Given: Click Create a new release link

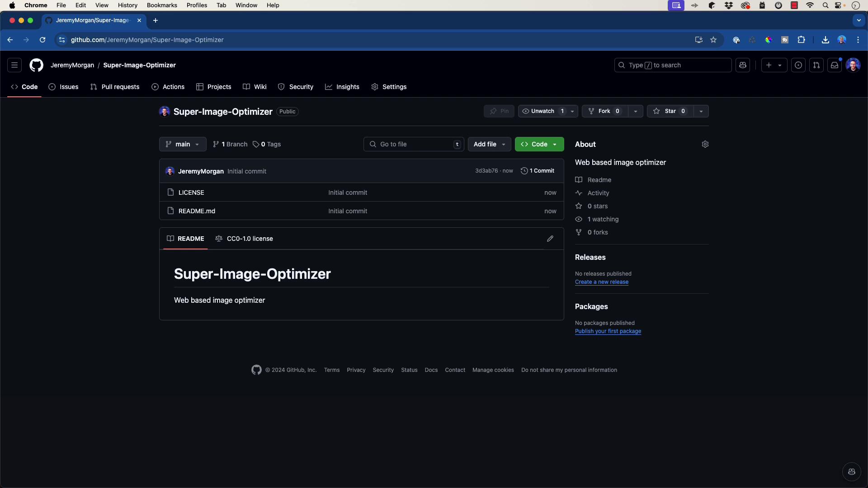Looking at the screenshot, I should pos(601,282).
